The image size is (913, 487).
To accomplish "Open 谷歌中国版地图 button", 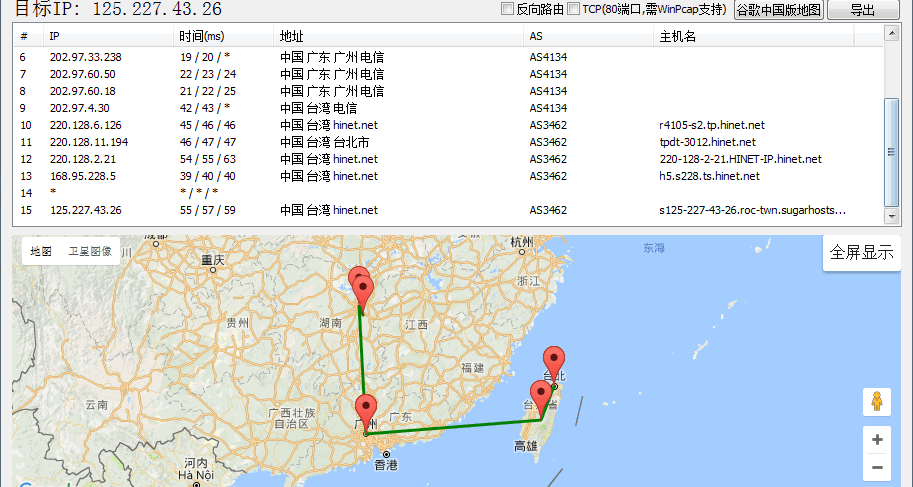I will 778,10.
